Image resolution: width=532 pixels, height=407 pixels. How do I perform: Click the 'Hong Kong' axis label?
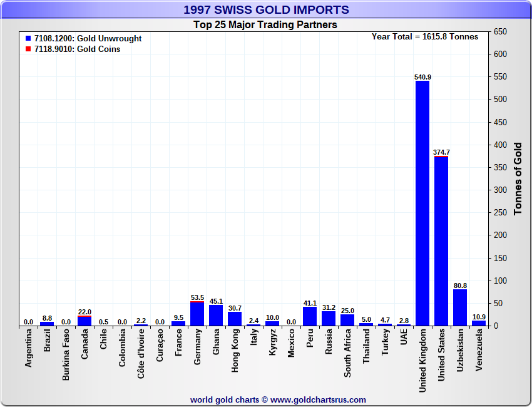point(235,350)
